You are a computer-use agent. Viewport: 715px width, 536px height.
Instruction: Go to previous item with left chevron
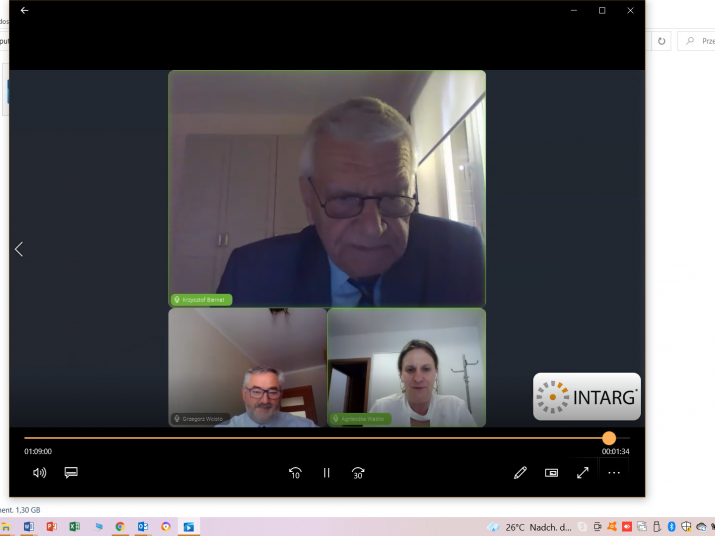click(x=18, y=249)
